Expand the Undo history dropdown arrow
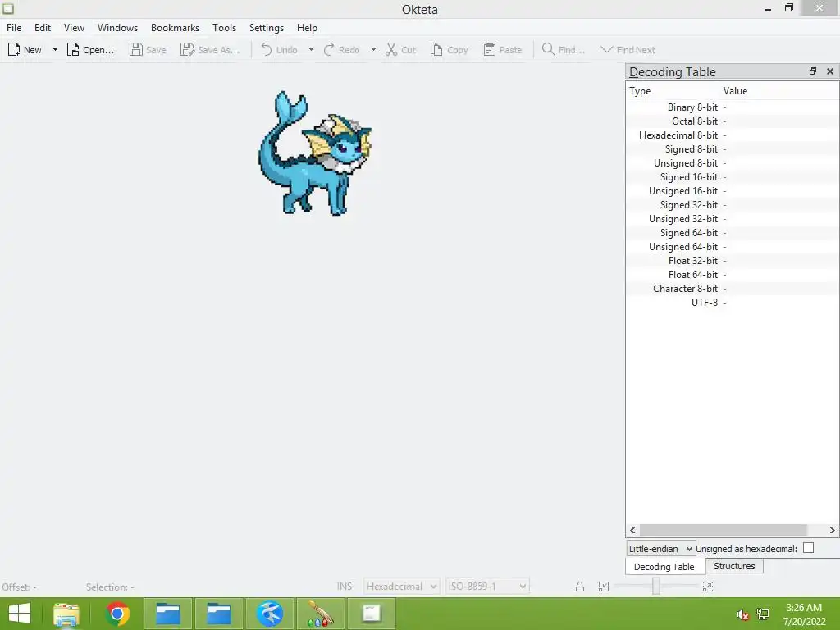The height and width of the screenshot is (630, 840). click(311, 50)
